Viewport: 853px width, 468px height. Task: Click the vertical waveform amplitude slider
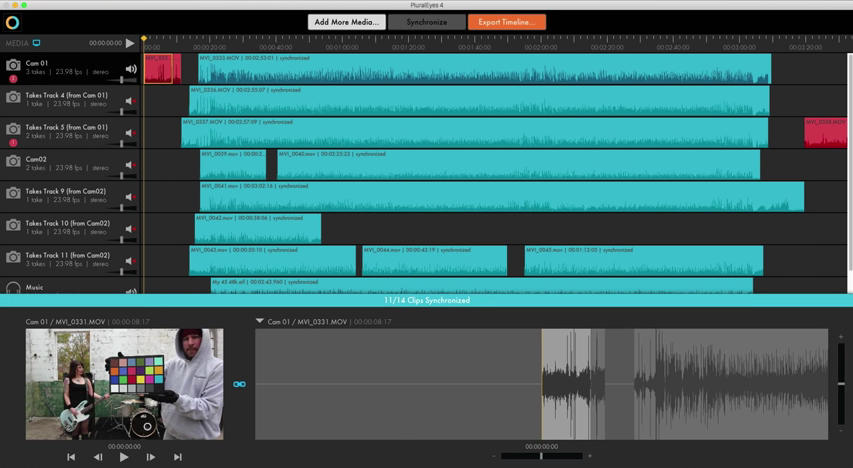(841, 384)
